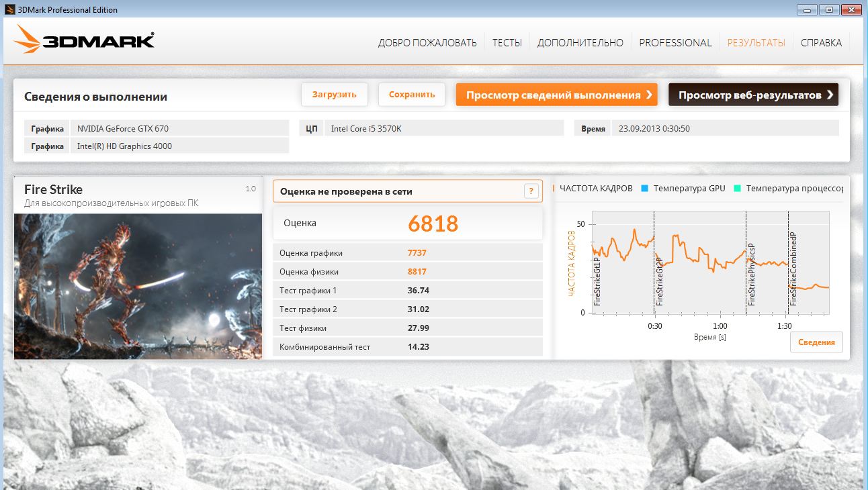Click the FireStrikePhysicsP marker on chart
The width and height of the screenshot is (868, 490).
pyautogui.click(x=751, y=275)
